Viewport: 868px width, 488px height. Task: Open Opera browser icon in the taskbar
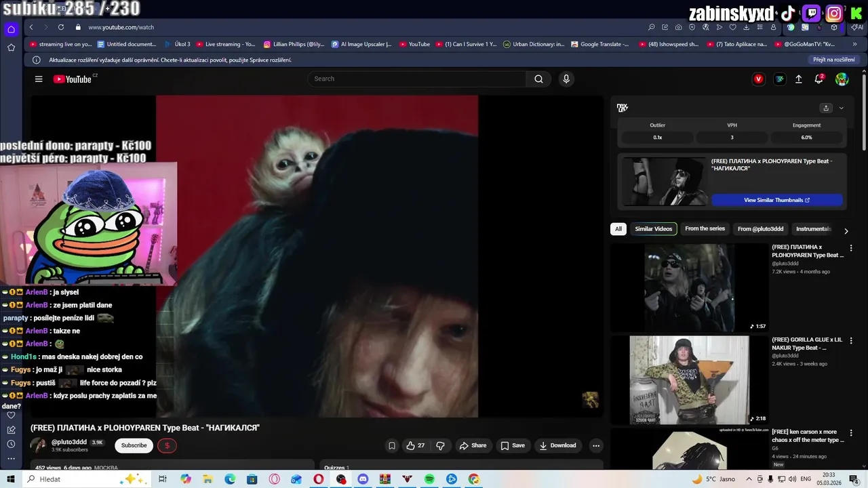click(x=318, y=479)
